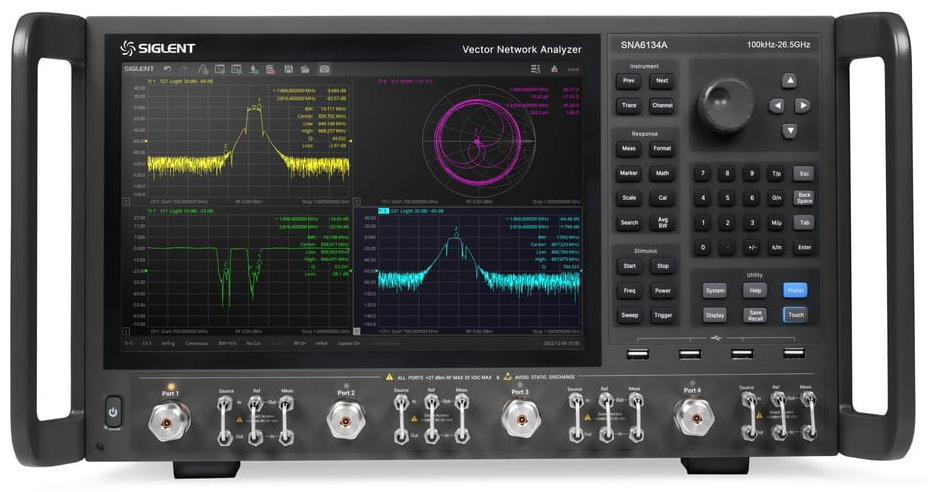
Task: Push the Search key in the Response group
Action: [629, 223]
